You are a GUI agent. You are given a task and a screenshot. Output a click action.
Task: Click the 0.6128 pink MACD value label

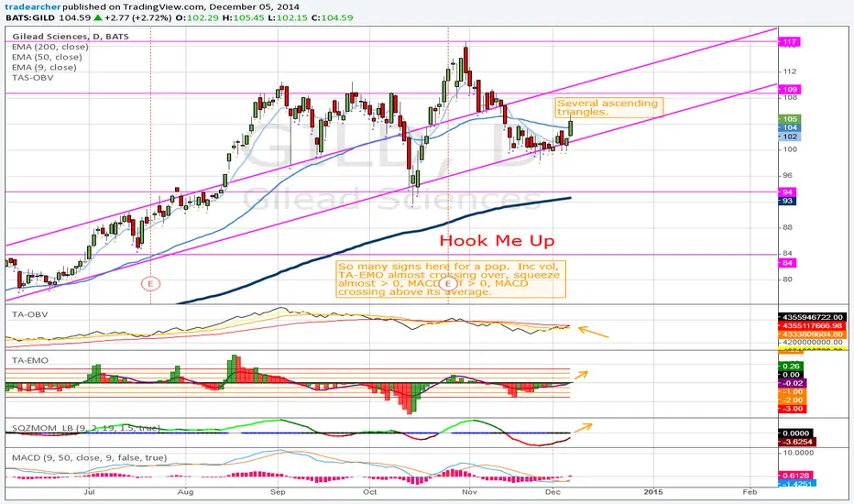pyautogui.click(x=795, y=475)
